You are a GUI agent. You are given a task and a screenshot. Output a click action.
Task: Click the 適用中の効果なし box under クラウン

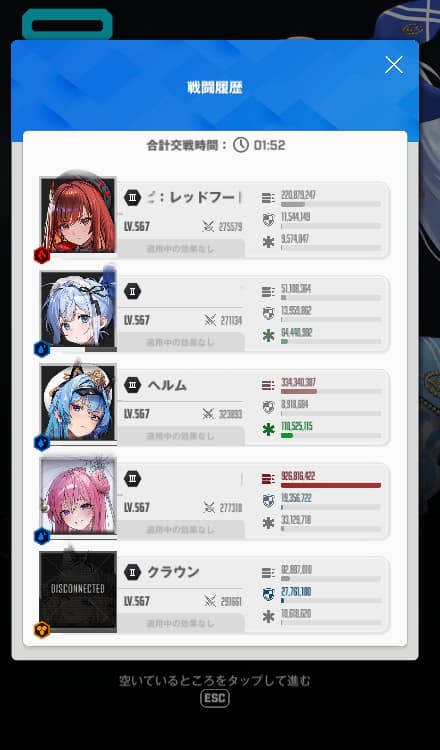(x=181, y=623)
